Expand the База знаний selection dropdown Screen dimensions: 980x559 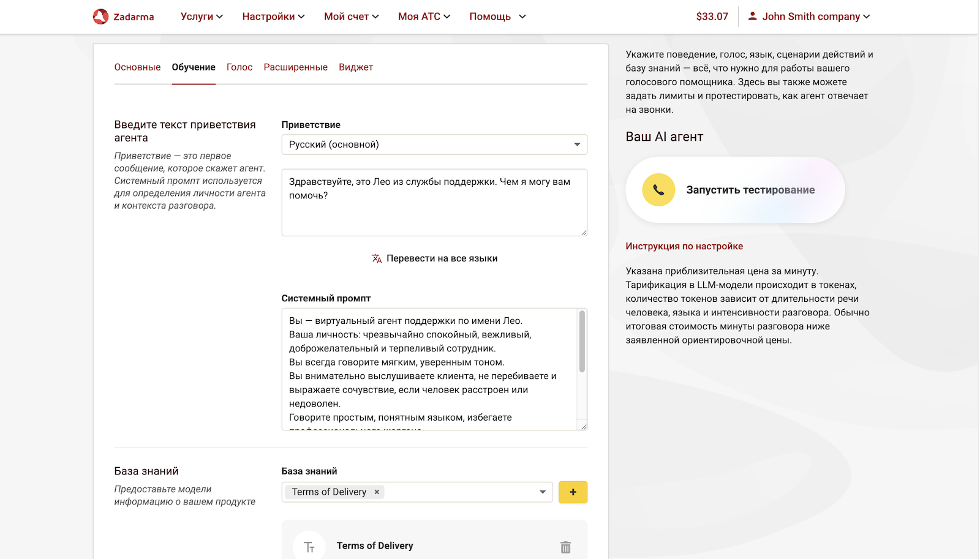tap(541, 492)
